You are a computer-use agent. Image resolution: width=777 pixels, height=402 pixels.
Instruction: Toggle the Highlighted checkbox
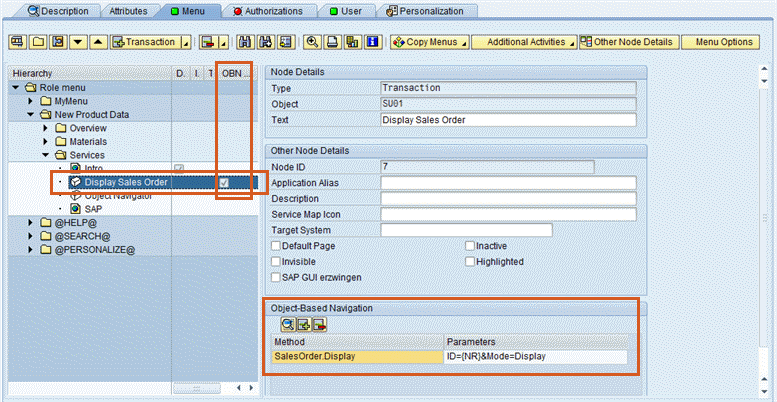pyautogui.click(x=469, y=261)
